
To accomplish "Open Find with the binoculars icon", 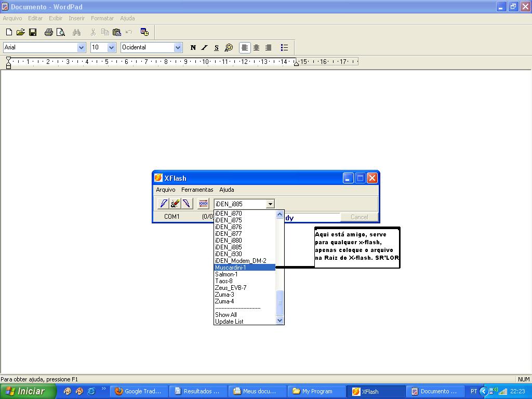I will tap(76, 32).
